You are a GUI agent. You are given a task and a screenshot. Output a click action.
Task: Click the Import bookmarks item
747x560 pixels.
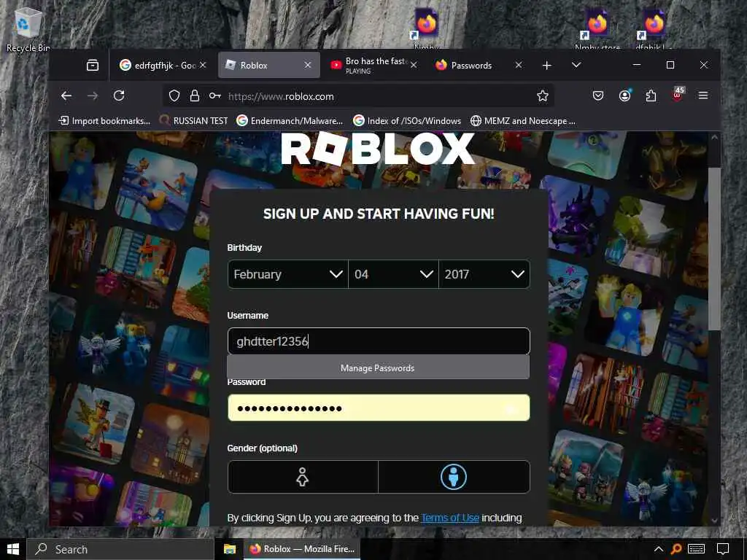pos(104,121)
